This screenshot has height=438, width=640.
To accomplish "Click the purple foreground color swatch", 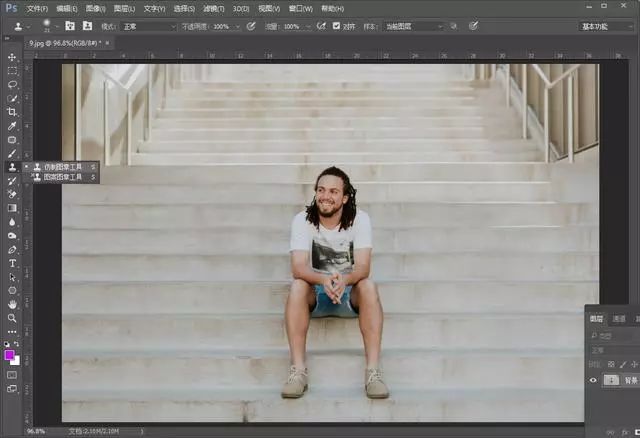I will point(9,355).
